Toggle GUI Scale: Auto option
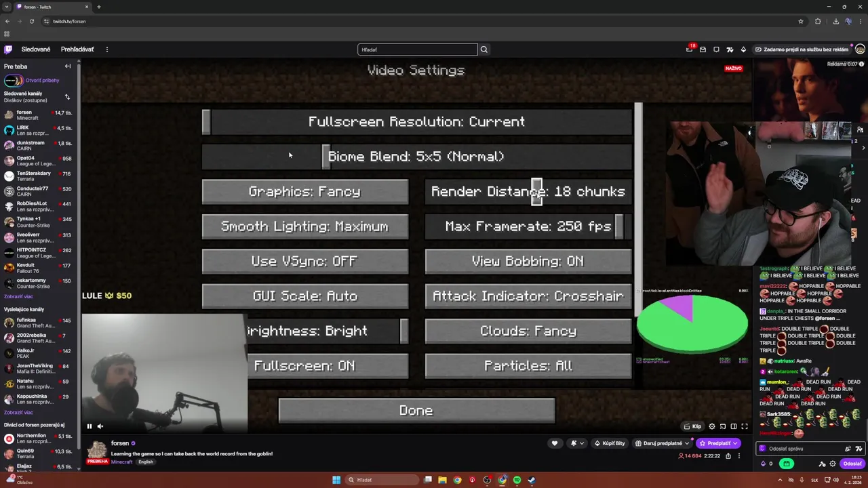868x488 pixels. pos(305,296)
